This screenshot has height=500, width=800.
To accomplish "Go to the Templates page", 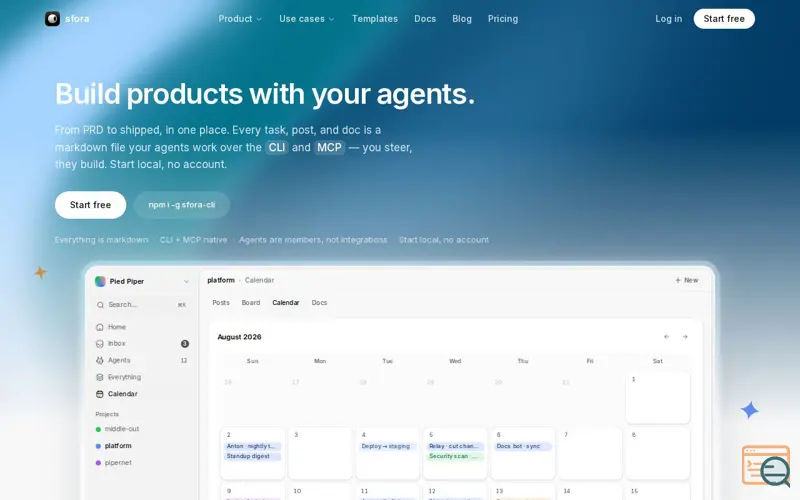I will pos(374,19).
